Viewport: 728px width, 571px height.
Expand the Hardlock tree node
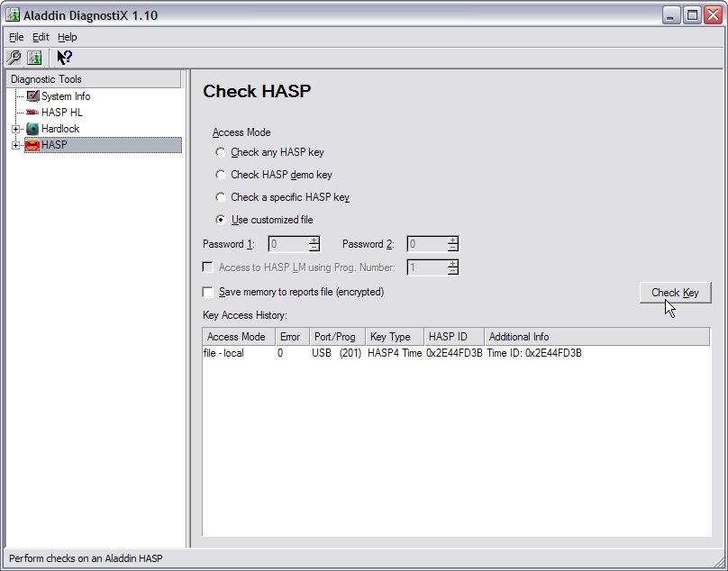[x=15, y=129]
